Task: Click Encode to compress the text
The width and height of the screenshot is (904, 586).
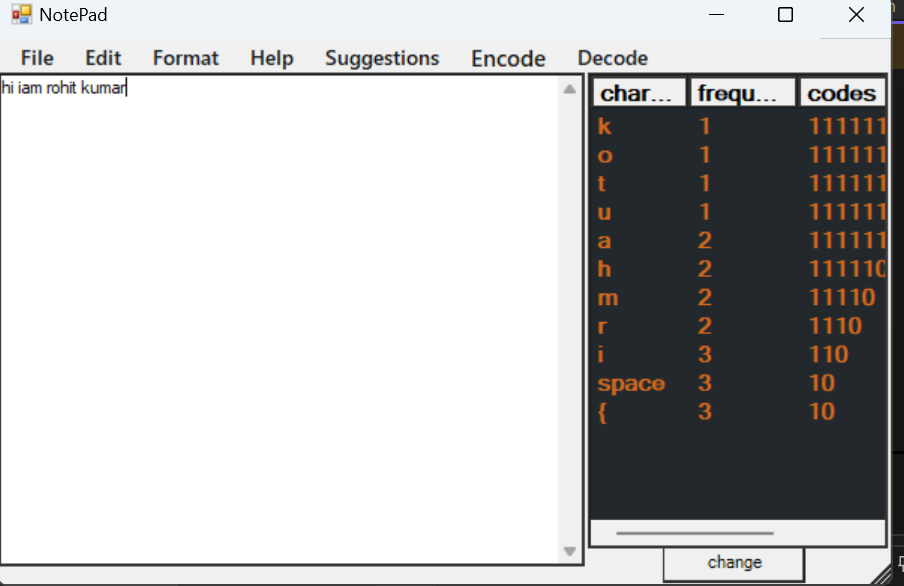Action: tap(507, 57)
